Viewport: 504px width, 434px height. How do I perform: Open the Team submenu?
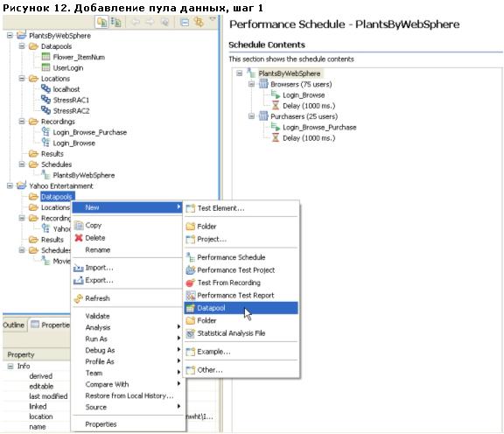(127, 373)
